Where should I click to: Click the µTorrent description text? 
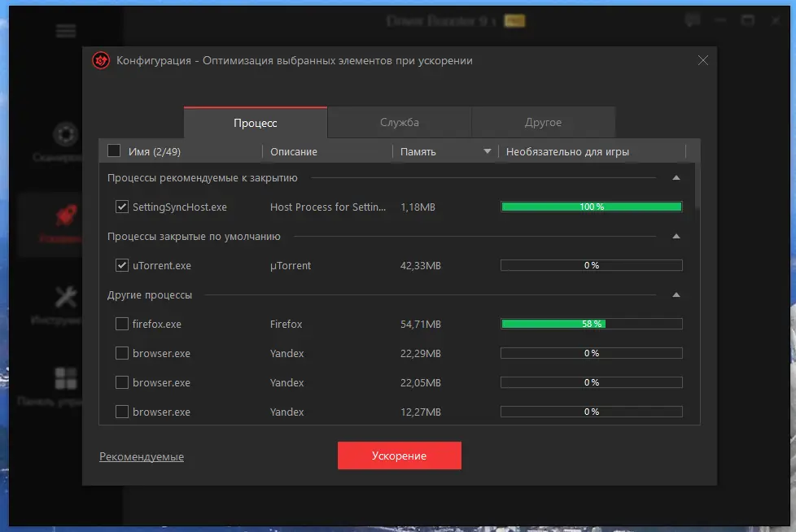point(291,266)
